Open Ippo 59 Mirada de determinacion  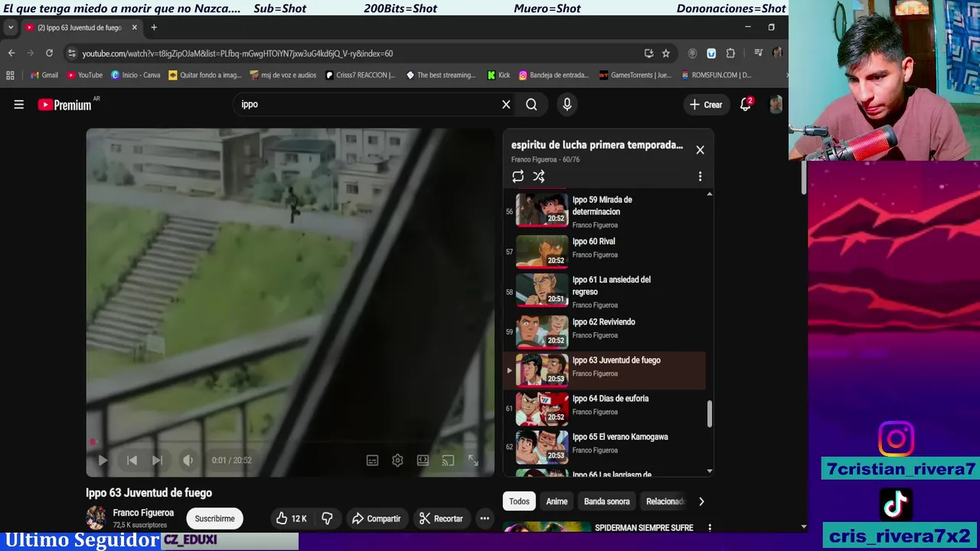click(605, 210)
